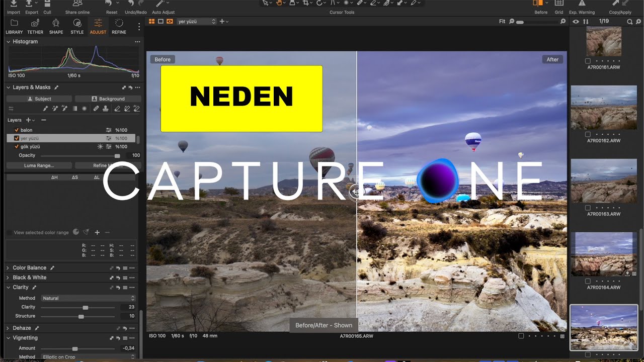
Task: Check the box for A7R00161.ARW
Action: point(588,61)
